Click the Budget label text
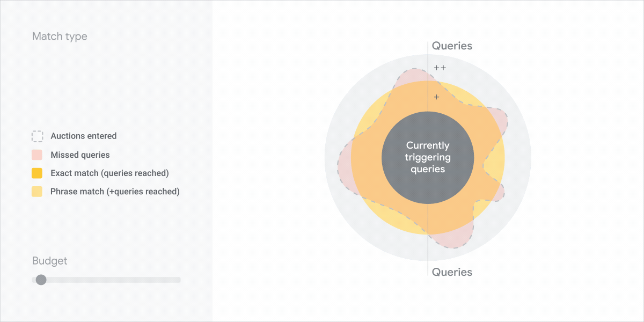The width and height of the screenshot is (644, 322). (x=49, y=261)
